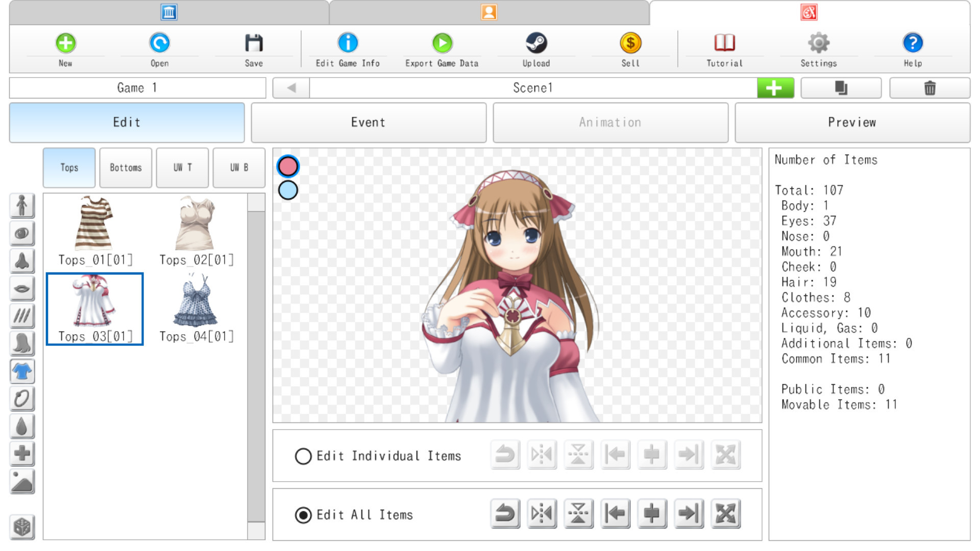980x551 pixels.
Task: Enable Edit Individual Items mode
Action: 304,456
